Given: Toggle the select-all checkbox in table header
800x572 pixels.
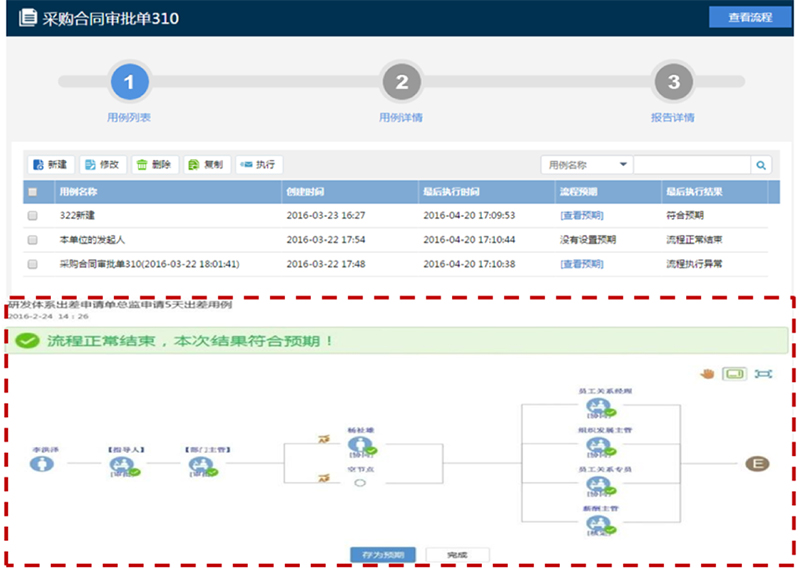Looking at the screenshot, I should click(x=33, y=192).
